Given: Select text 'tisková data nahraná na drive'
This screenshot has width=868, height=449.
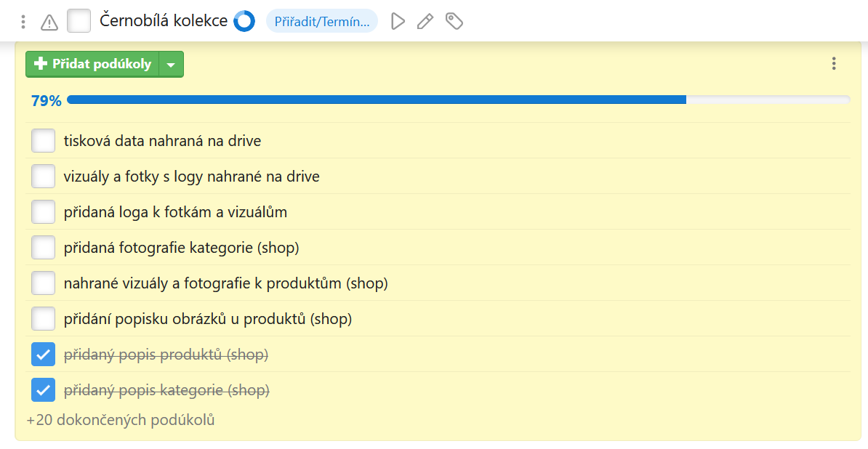Looking at the screenshot, I should tap(162, 141).
